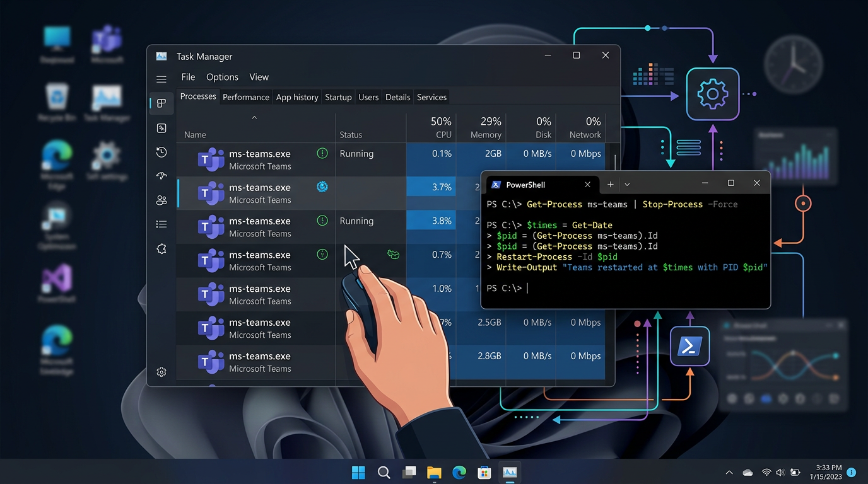
Task: Open Task View on the taskbar
Action: point(409,472)
